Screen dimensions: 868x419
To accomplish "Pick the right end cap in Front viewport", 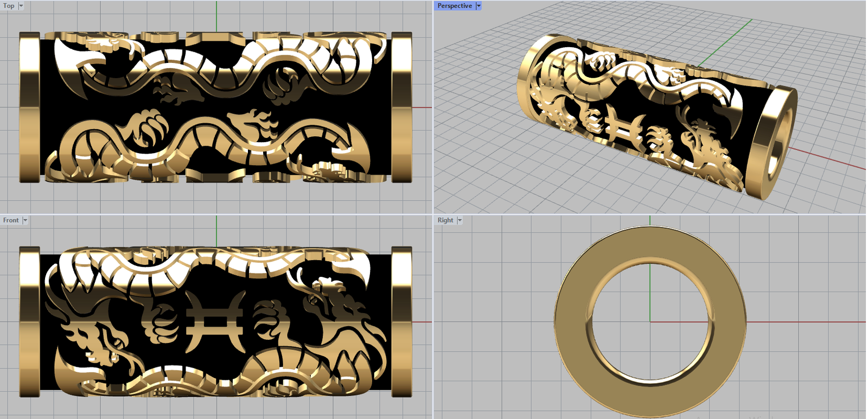I will 401,321.
